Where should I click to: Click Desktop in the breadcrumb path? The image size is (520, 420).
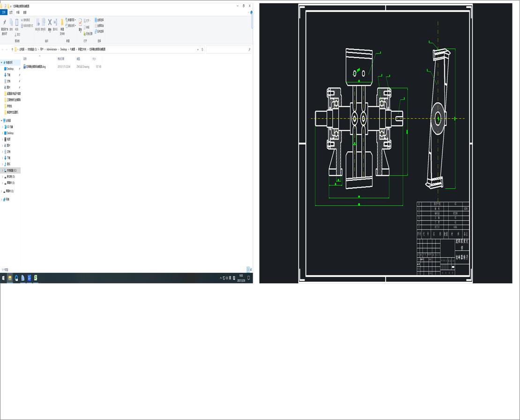pyautogui.click(x=64, y=49)
